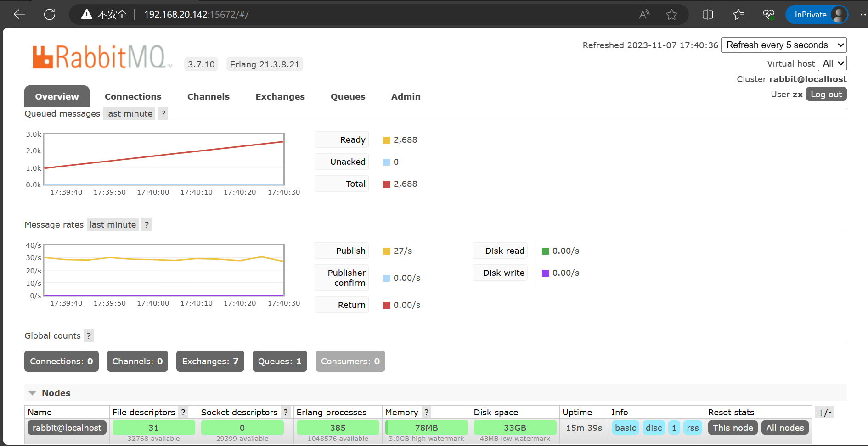
Task: Click the purple Disk write swatch
Action: [x=546, y=273]
